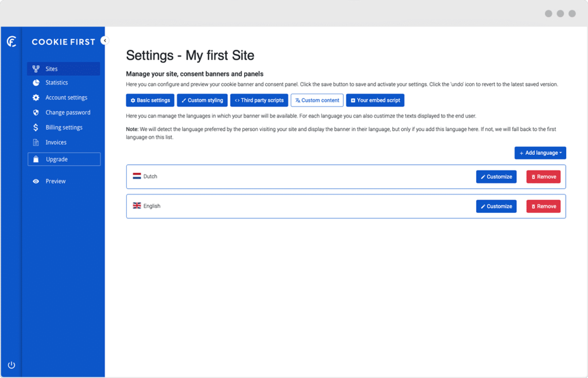This screenshot has height=378, width=588.
Task: Switch to the Custom styling tab
Action: (x=202, y=100)
